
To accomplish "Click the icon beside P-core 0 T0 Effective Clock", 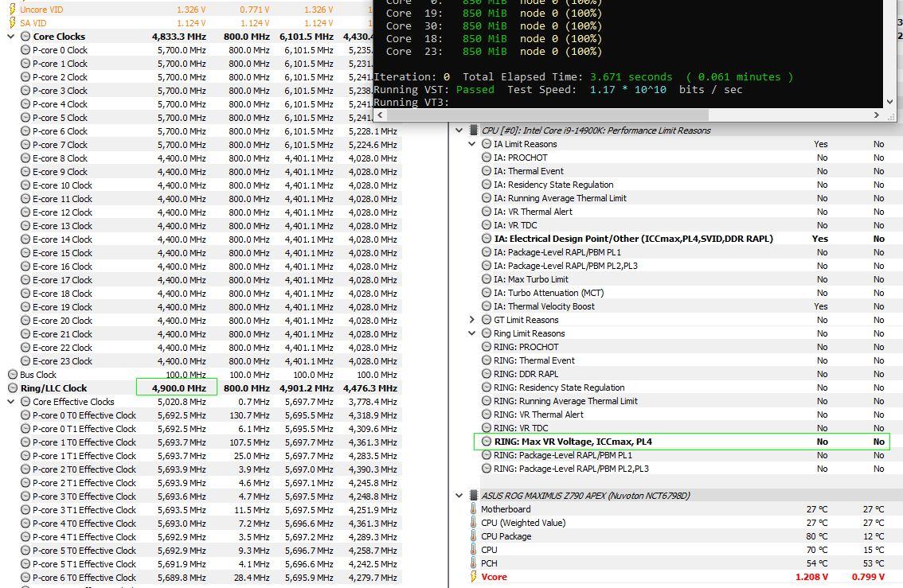I will pos(25,415).
